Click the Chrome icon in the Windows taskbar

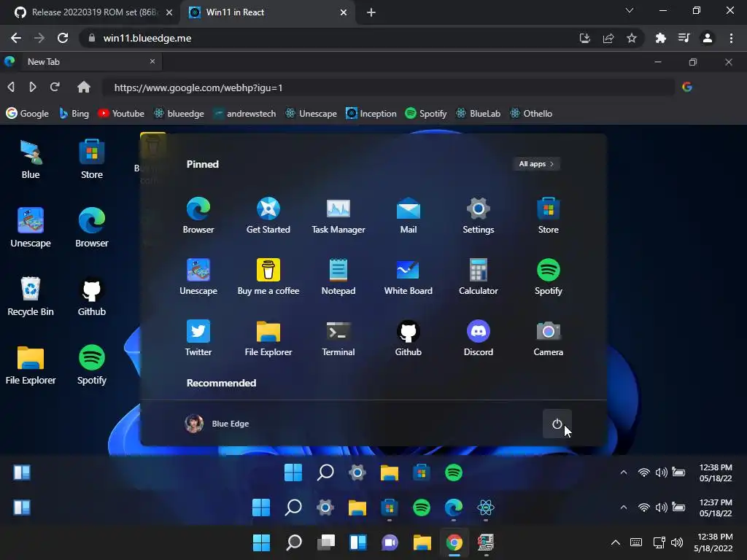(454, 542)
